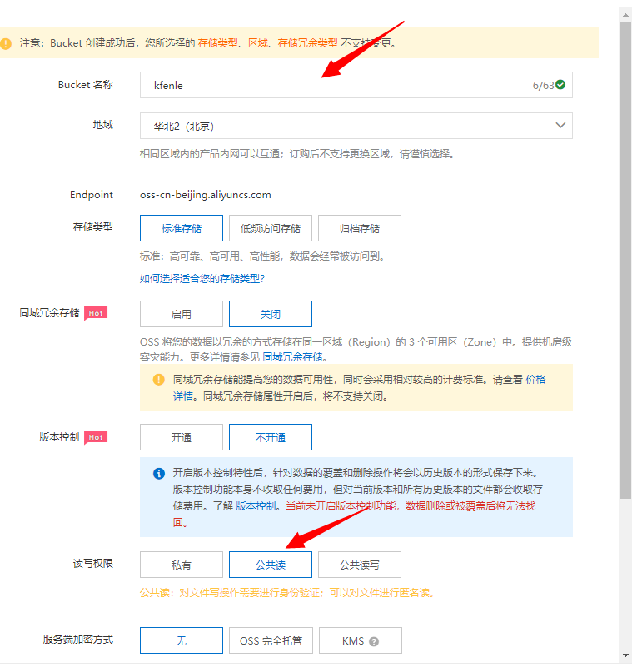Enable version control with 开通
Viewport: 632px width, 672px height.
[182, 437]
